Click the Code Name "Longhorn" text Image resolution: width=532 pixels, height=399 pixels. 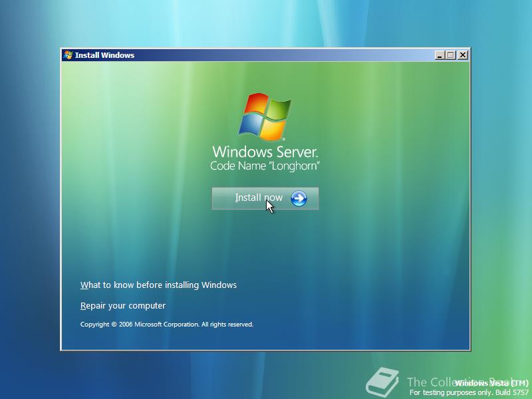pos(265,166)
